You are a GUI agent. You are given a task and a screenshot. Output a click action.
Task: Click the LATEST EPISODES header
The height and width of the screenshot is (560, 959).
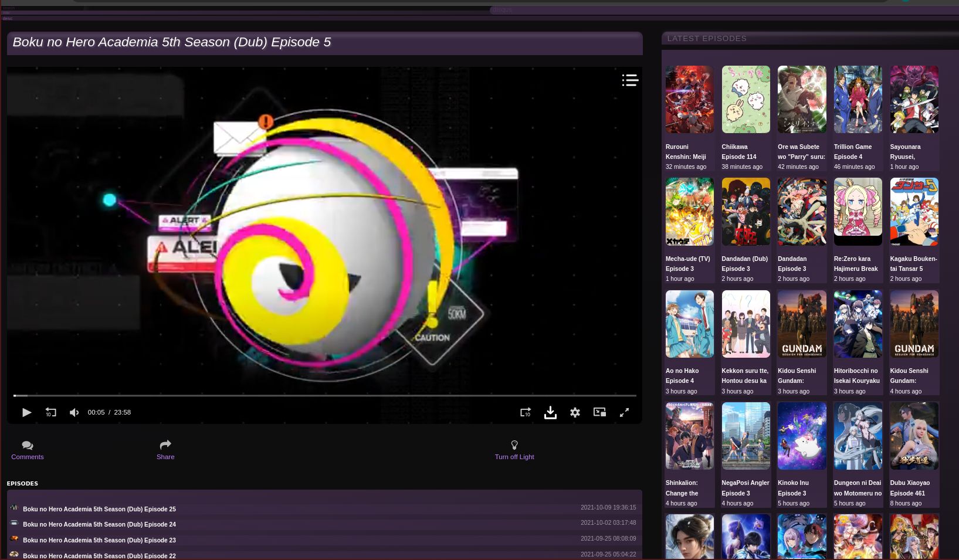(x=707, y=38)
